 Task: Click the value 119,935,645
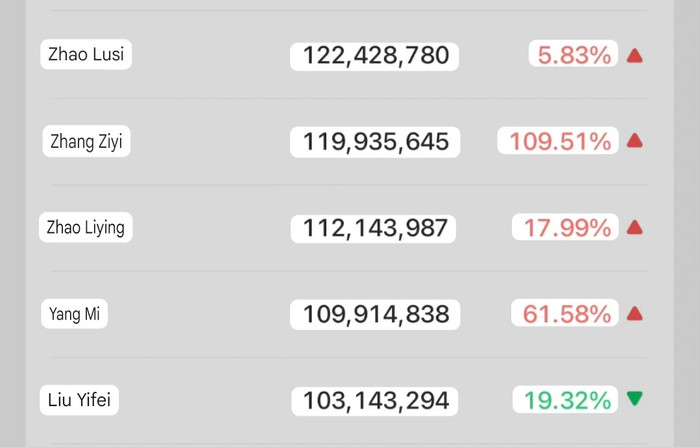(x=375, y=142)
